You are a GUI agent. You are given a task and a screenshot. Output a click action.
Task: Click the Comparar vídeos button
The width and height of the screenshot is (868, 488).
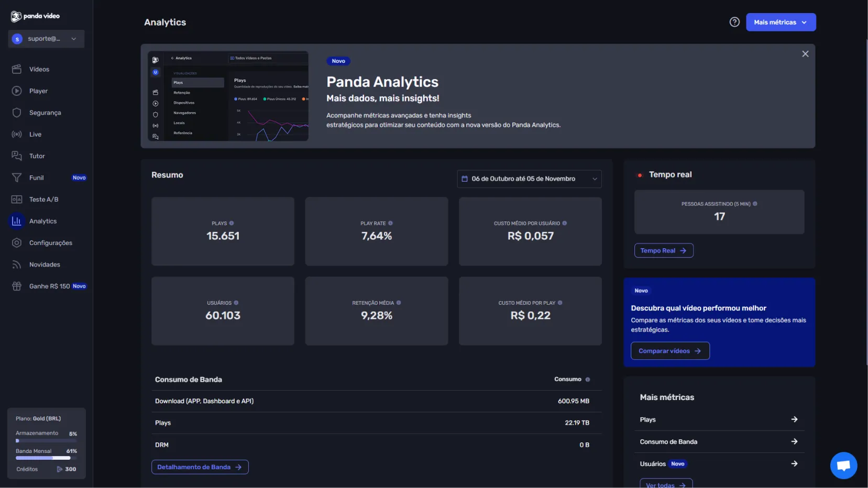[x=670, y=351]
